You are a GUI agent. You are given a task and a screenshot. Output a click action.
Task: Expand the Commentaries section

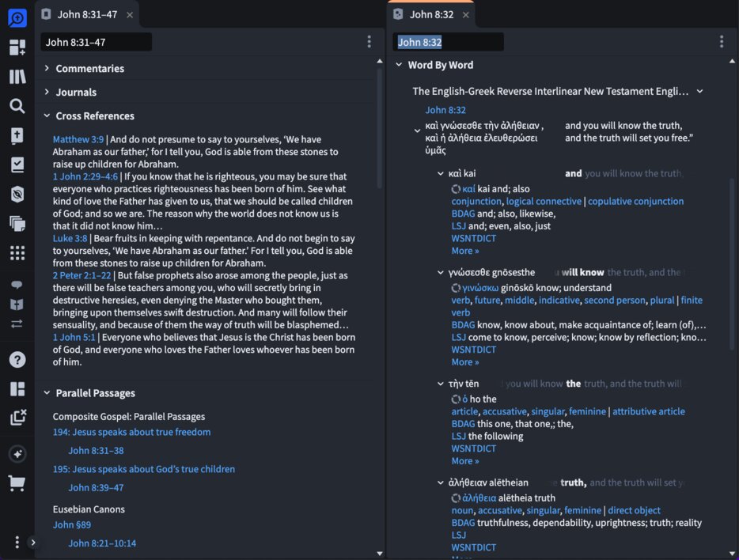tap(47, 68)
